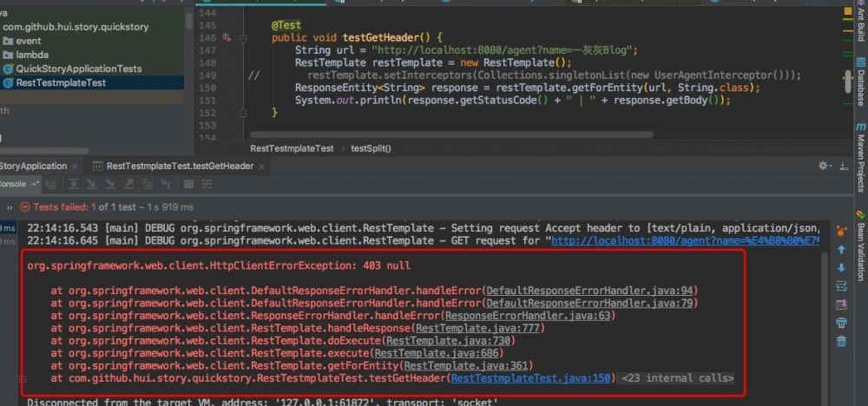Click the Step Into debugger icon
The width and height of the screenshot is (868, 406).
pyautogui.click(x=92, y=184)
